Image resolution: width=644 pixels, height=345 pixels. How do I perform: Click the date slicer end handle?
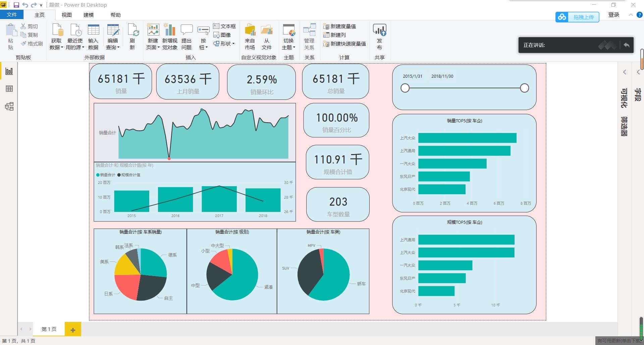(525, 88)
